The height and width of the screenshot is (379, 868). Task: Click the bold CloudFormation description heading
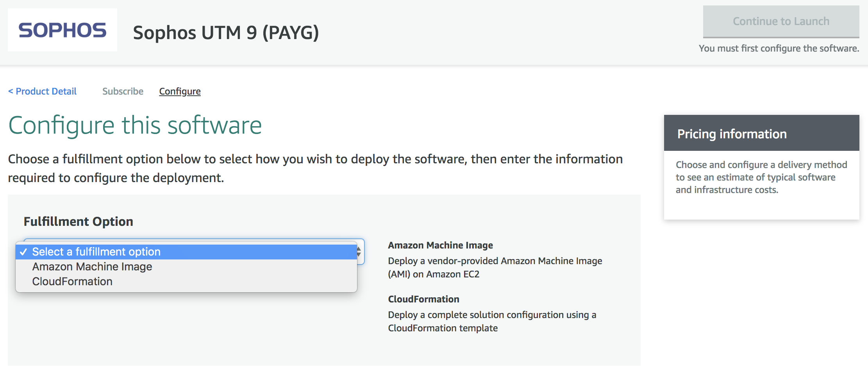[423, 299]
